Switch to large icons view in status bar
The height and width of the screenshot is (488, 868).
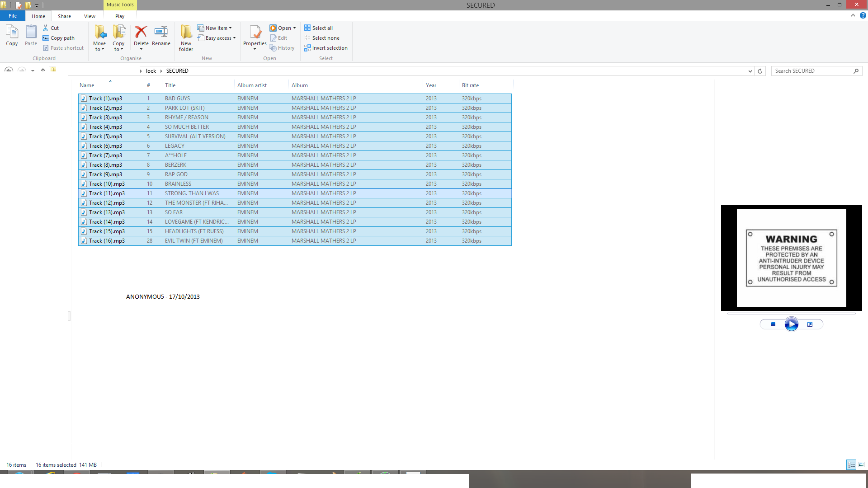tap(861, 465)
